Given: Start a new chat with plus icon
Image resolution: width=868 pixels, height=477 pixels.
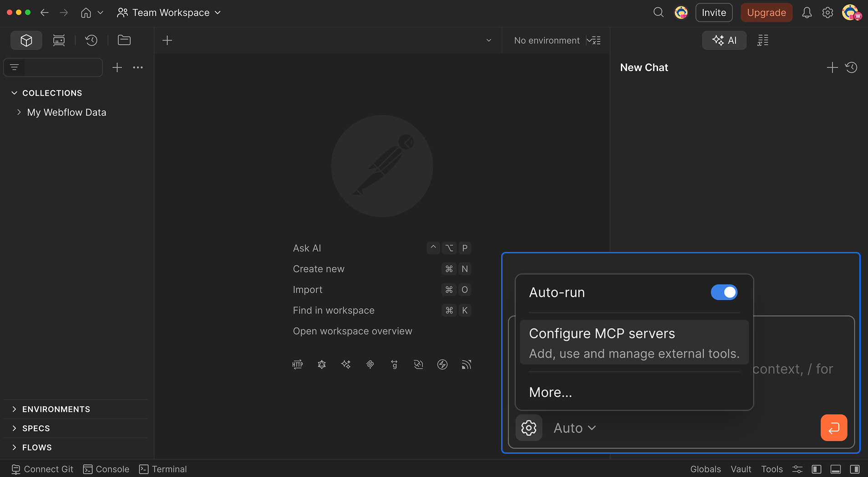Looking at the screenshot, I should (x=832, y=67).
